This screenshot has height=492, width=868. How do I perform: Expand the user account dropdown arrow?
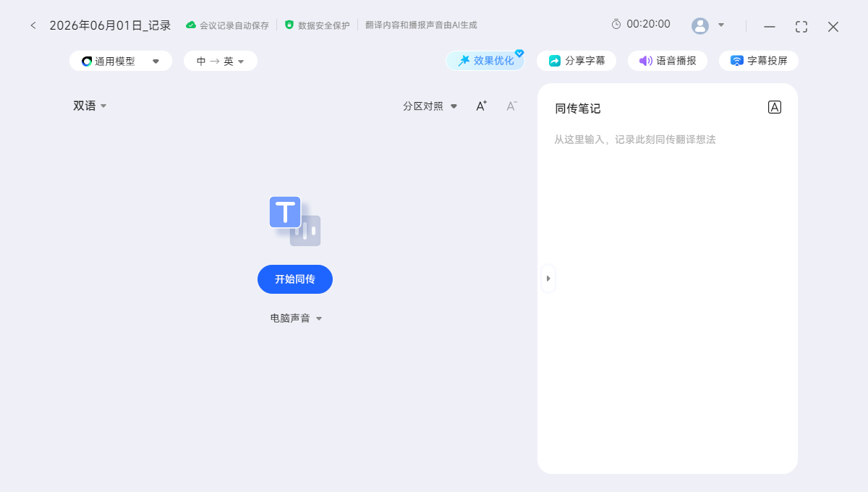pyautogui.click(x=721, y=25)
